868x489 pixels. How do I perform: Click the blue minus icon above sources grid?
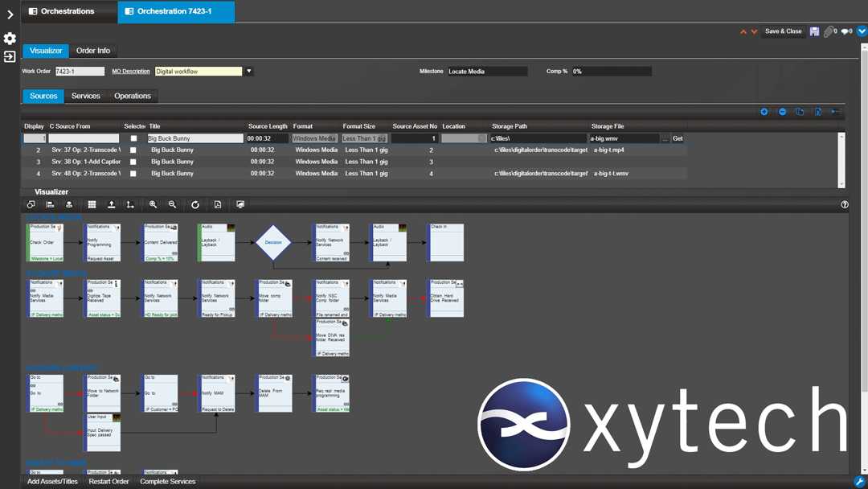coord(782,112)
